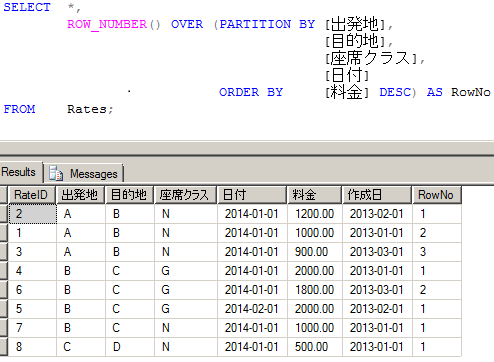This screenshot has height=362, width=494.
Task: Click the ORDER BY clause in the query
Action: click(251, 92)
